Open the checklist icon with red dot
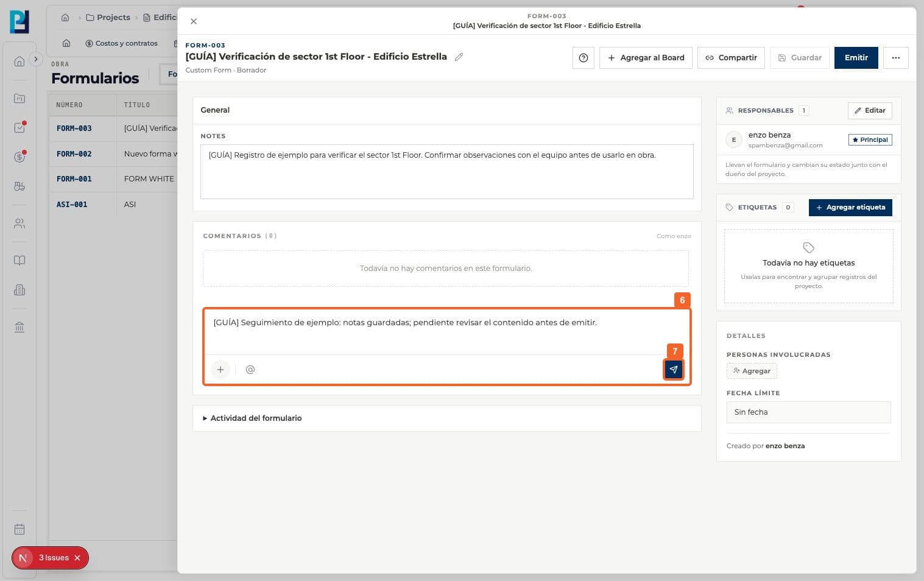924x581 pixels. click(x=19, y=128)
